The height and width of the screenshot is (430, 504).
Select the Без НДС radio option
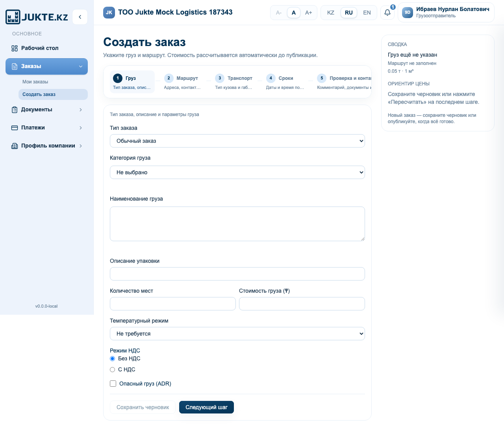point(112,358)
